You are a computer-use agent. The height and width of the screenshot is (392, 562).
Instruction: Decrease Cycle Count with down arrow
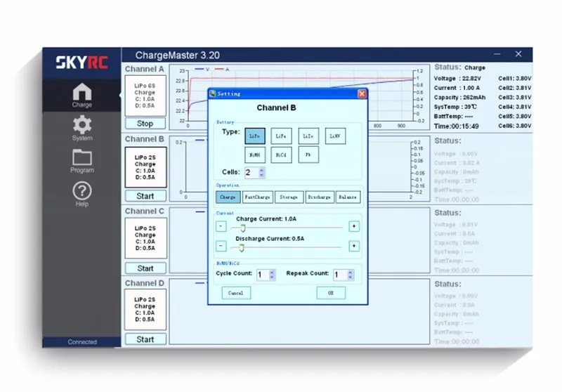pyautogui.click(x=272, y=277)
